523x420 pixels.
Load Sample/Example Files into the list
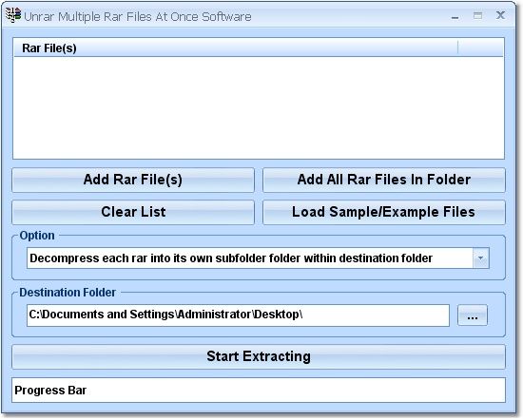[384, 212]
